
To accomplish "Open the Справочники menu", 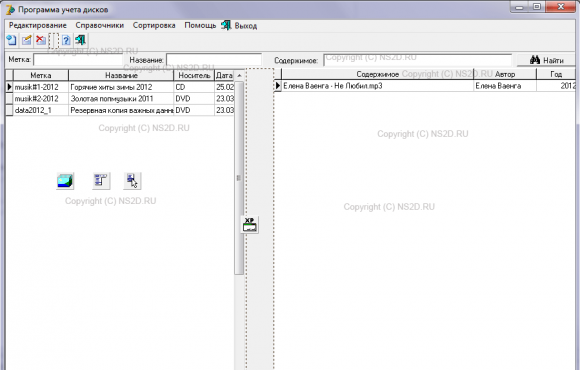I will (x=100, y=26).
